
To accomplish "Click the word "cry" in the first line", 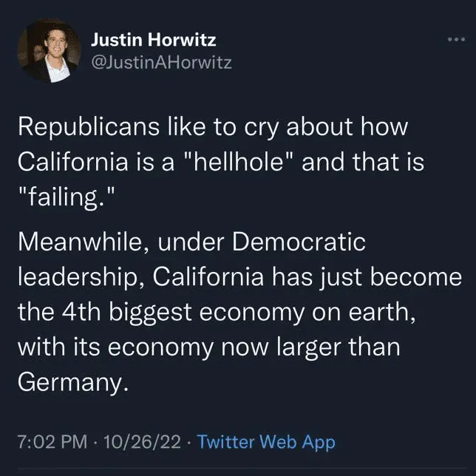I will 257,126.
